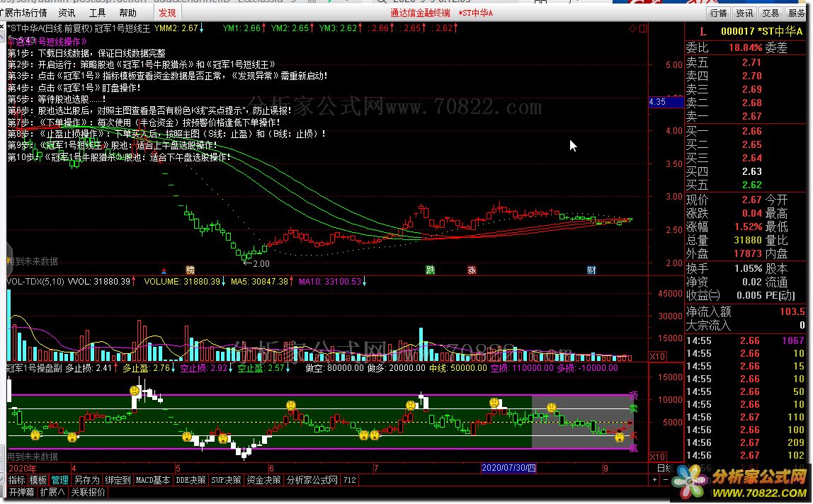
Task: Select the 模板 tab
Action: [38, 480]
